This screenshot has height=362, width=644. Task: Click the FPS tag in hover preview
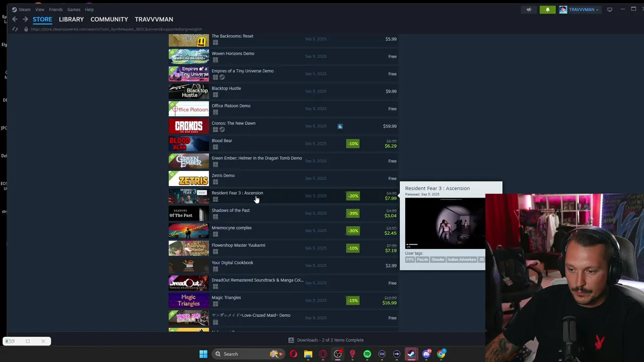click(410, 259)
